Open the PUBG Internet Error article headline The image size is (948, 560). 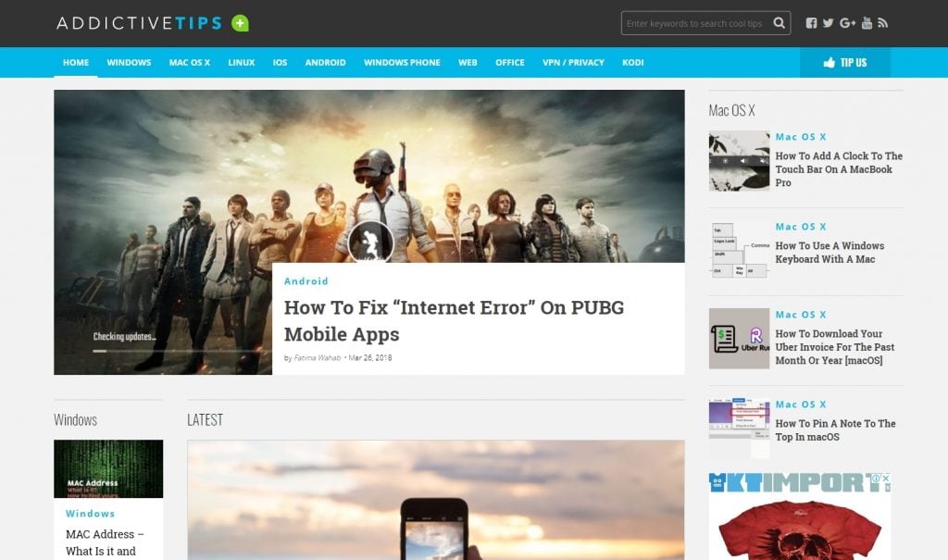[x=454, y=320]
